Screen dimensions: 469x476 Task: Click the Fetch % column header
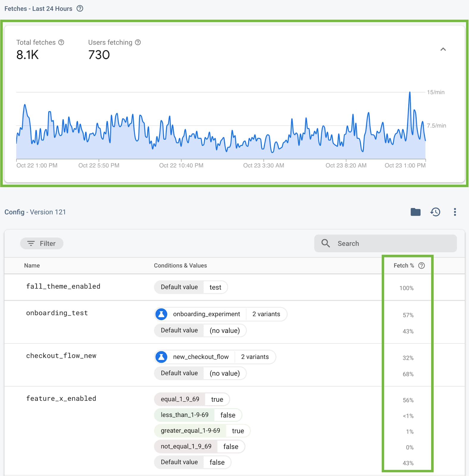(404, 265)
